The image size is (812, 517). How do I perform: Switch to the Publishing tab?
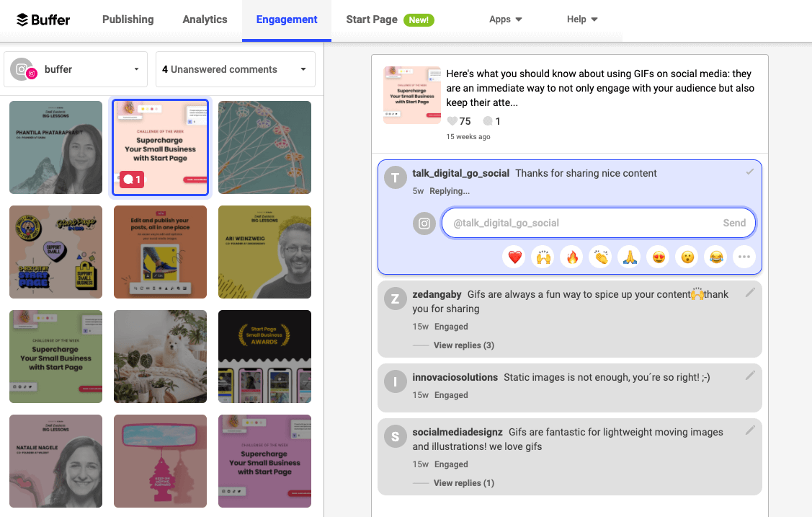(128, 19)
